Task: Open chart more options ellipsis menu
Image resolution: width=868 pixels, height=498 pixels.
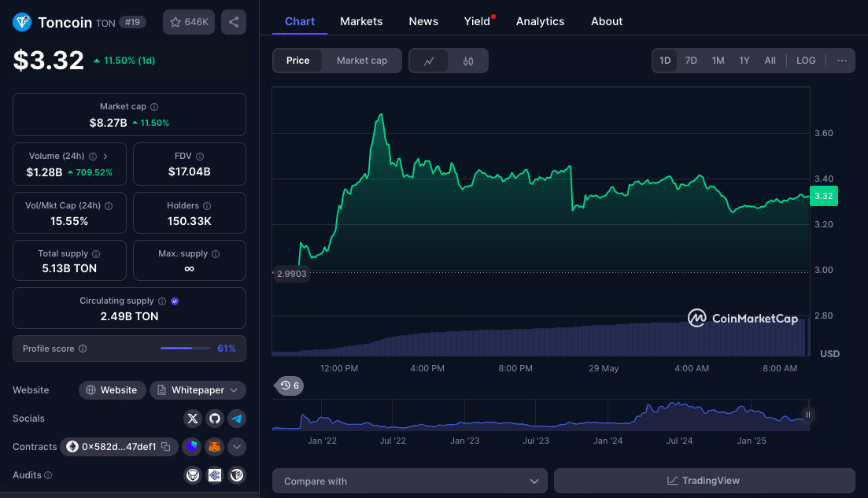Action: (x=842, y=61)
